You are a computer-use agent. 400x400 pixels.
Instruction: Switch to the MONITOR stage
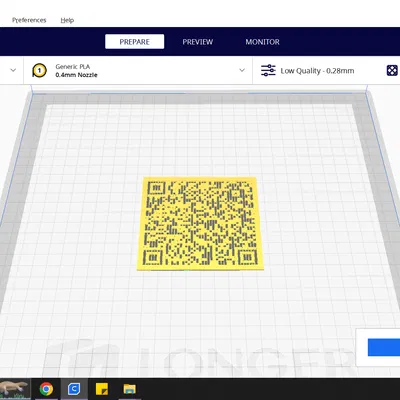click(262, 42)
